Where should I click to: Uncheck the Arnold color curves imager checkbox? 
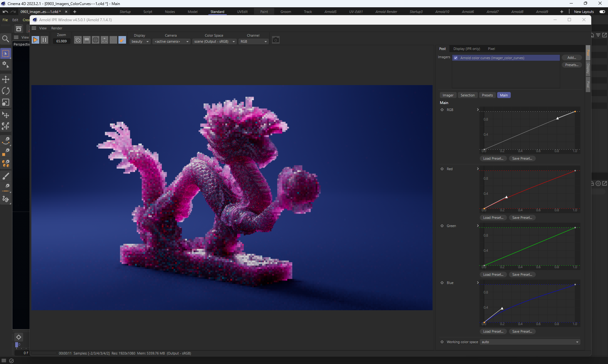point(456,58)
